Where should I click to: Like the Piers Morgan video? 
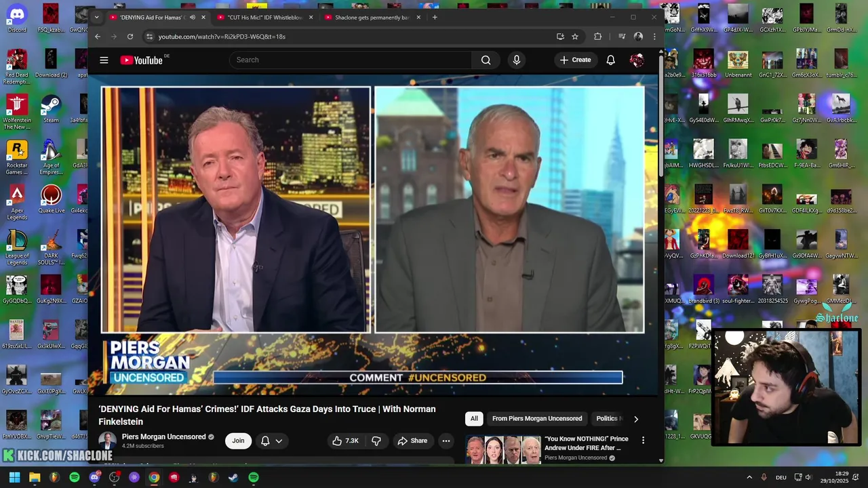click(x=345, y=441)
